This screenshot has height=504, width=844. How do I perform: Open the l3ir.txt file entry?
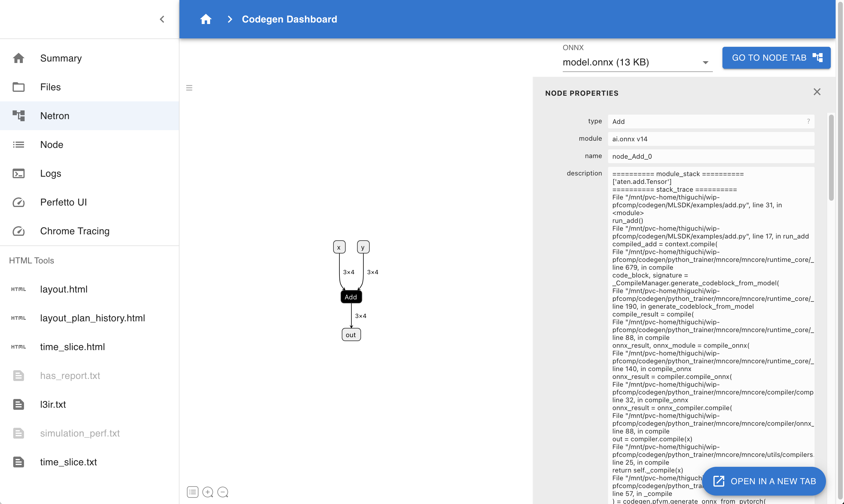(x=53, y=404)
